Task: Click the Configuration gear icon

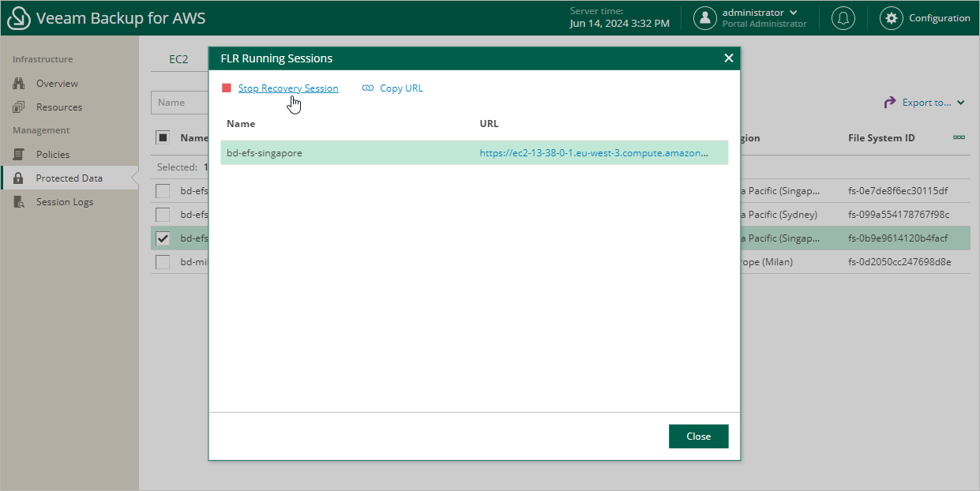Action: tap(892, 18)
